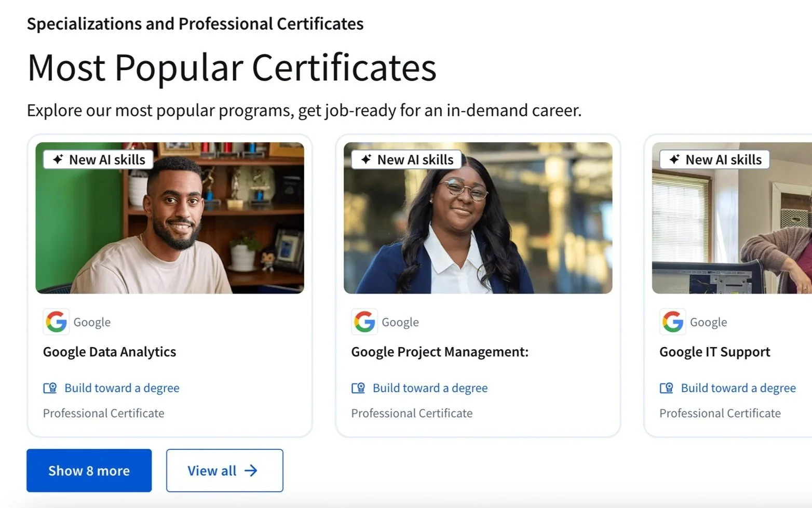This screenshot has height=508, width=812.
Task: Click the Most Popular Certificates heading
Action: point(232,68)
